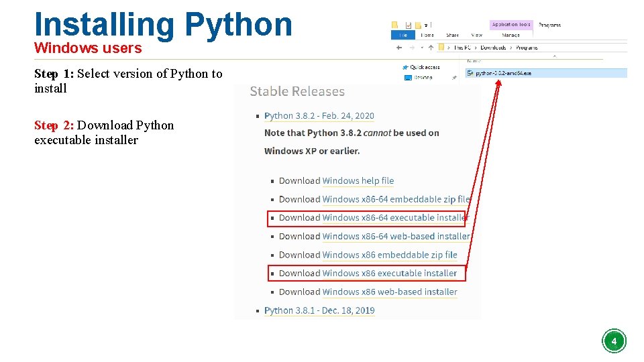
Task: Click the Up directory arrow
Action: (431, 48)
